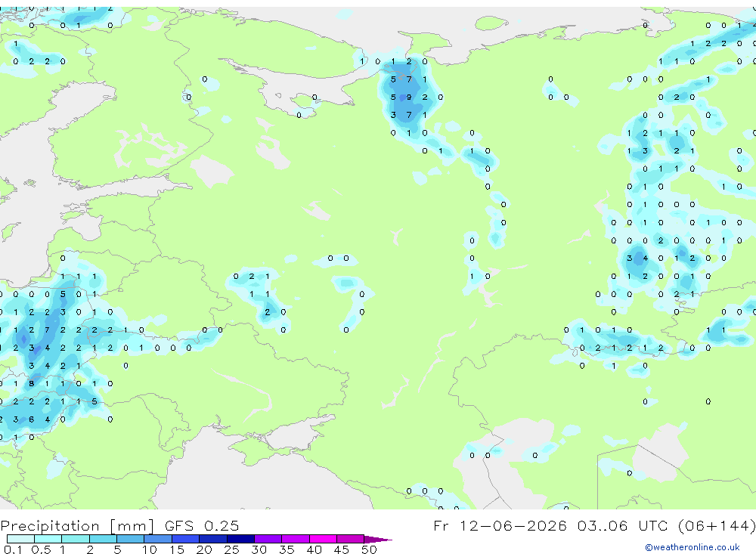Choose the 35–40 mm purple legend swatch
The width and height of the screenshot is (756, 554).
tap(295, 539)
